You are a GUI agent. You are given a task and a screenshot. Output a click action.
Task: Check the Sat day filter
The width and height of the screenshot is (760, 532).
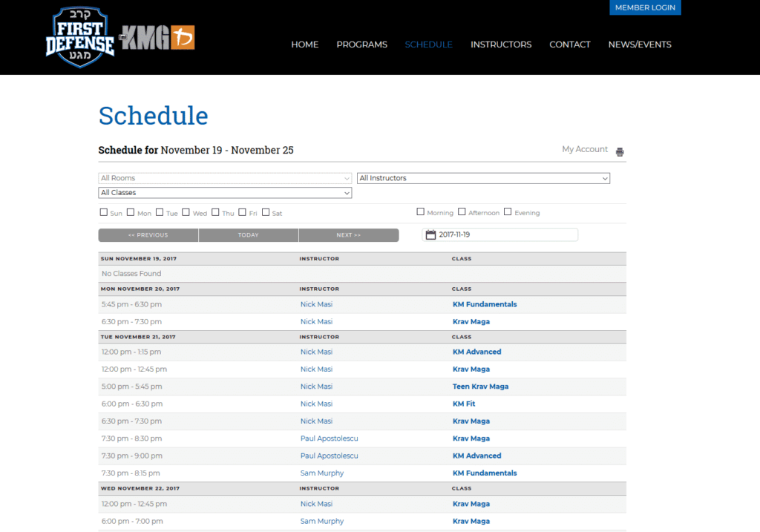click(266, 212)
